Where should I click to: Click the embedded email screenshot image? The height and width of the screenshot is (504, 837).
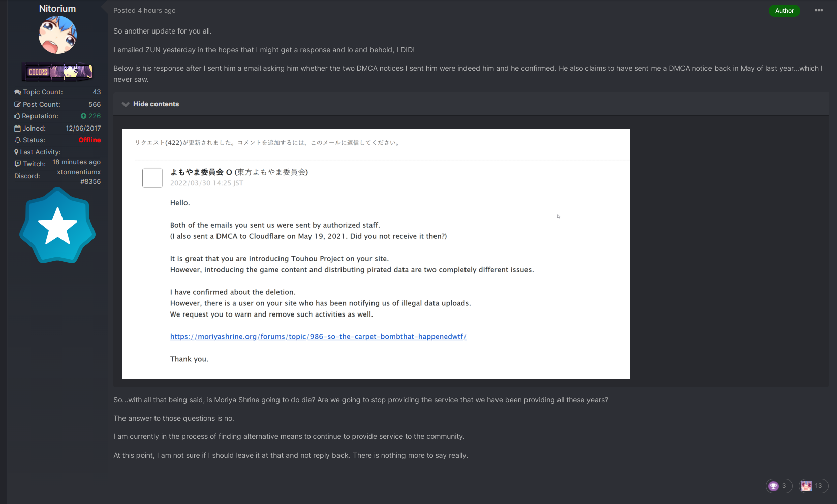[x=376, y=254]
